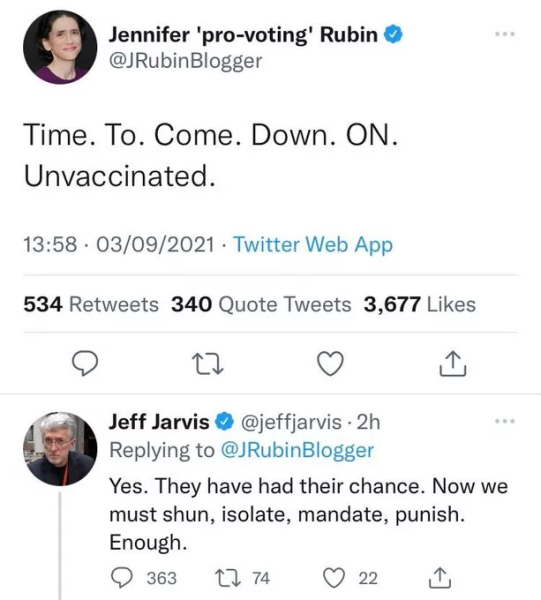View Jennifer Rubin's profile picture
The height and width of the screenshot is (600, 541).
[x=60, y=47]
